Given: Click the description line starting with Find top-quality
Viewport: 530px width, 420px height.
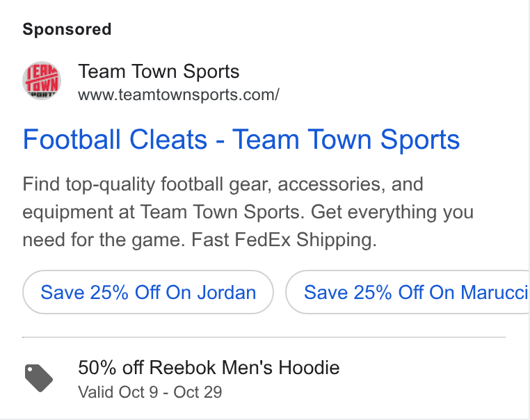Looking at the screenshot, I should (x=223, y=184).
